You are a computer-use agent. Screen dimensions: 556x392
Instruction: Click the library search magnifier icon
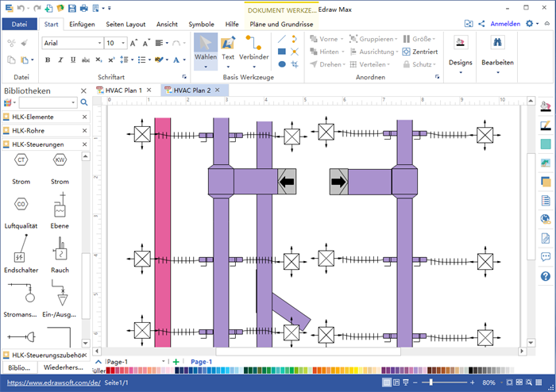tap(83, 102)
